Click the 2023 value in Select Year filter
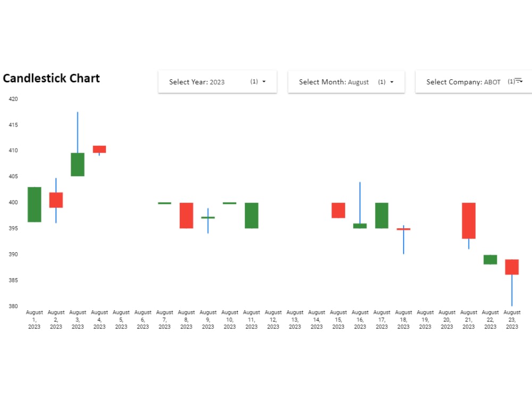 point(218,82)
